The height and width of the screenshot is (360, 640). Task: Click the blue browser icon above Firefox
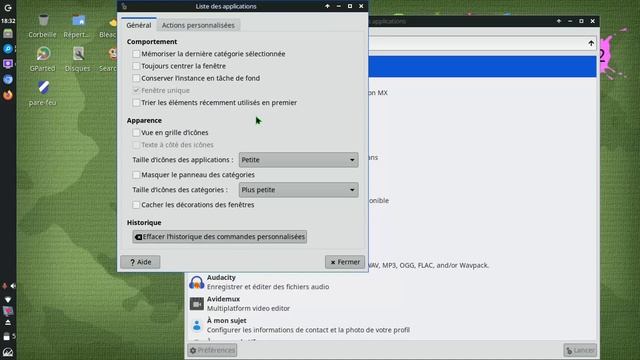[x=8, y=80]
